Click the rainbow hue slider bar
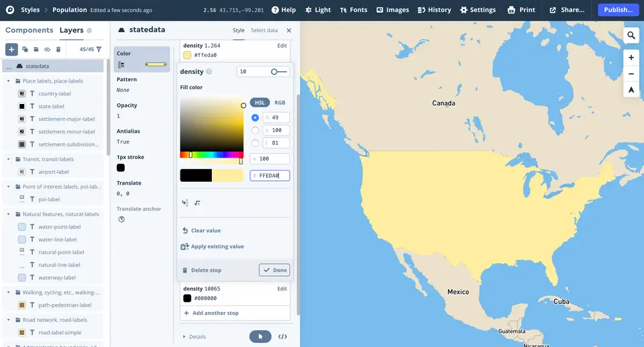 211,155
